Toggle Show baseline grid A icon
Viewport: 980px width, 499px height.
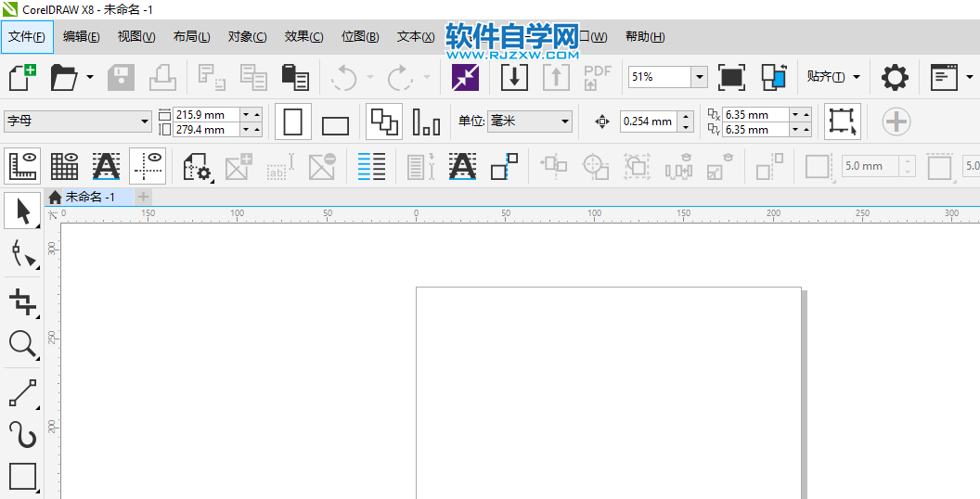[x=106, y=166]
